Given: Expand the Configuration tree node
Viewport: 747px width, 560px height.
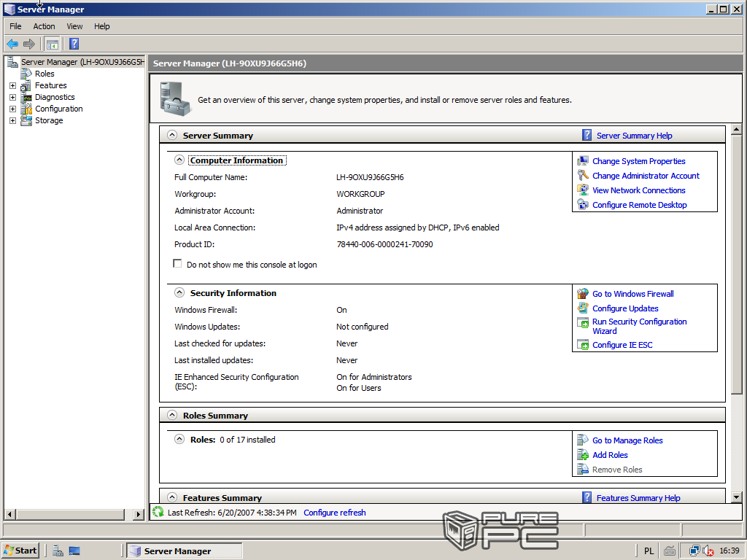Looking at the screenshot, I should click(x=13, y=109).
